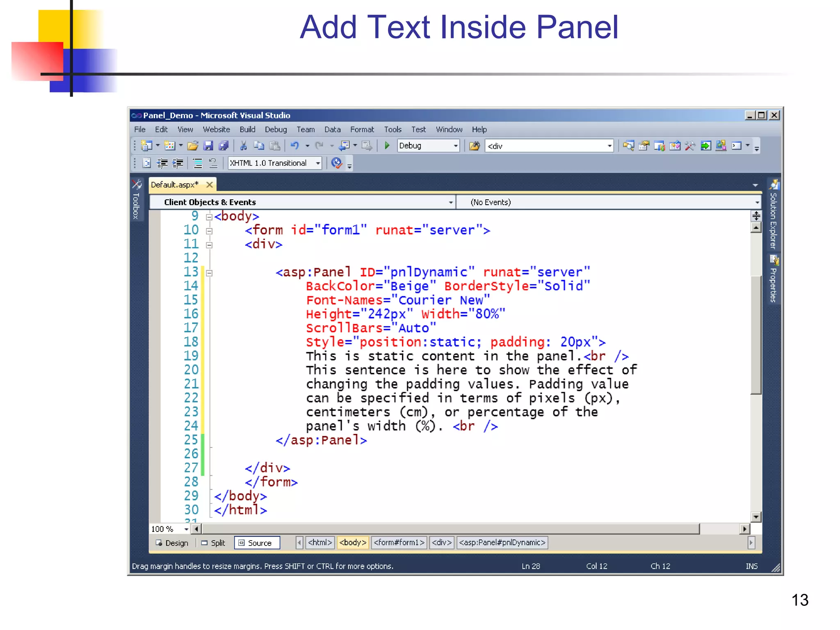Open the Debug configuration dropdown

[455, 146]
